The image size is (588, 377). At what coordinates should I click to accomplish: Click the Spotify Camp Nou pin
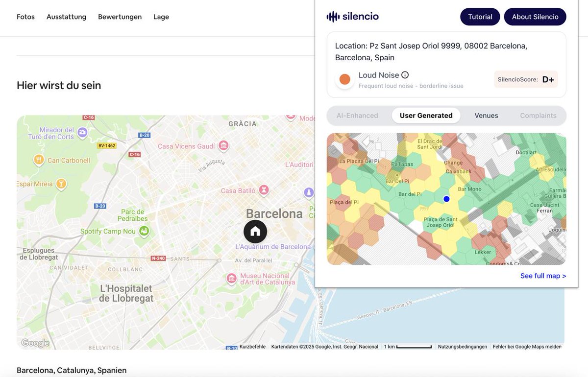tap(144, 231)
